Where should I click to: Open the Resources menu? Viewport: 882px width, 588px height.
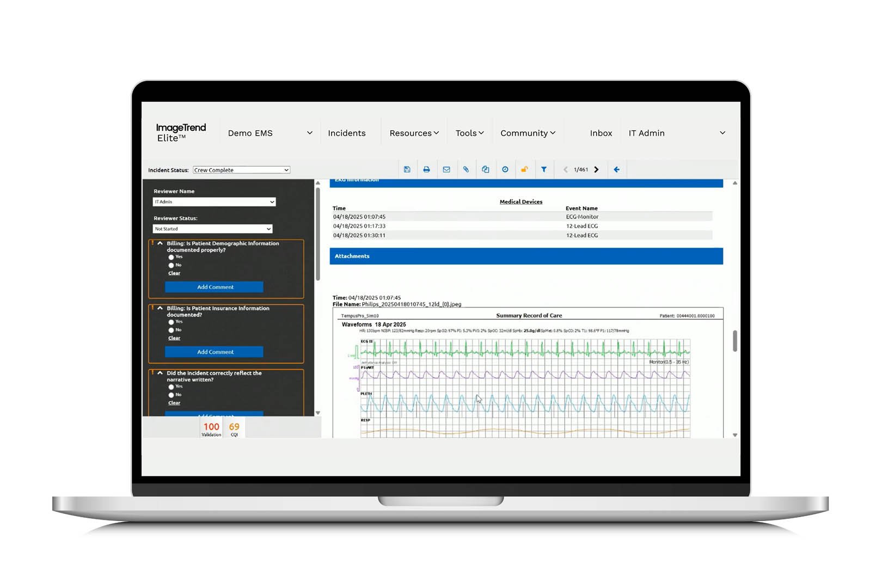click(x=414, y=133)
